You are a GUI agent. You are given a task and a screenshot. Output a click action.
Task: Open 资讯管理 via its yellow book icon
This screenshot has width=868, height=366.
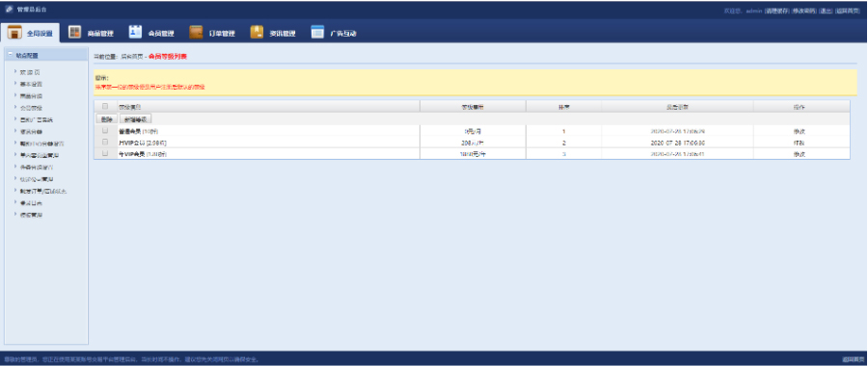coord(257,32)
